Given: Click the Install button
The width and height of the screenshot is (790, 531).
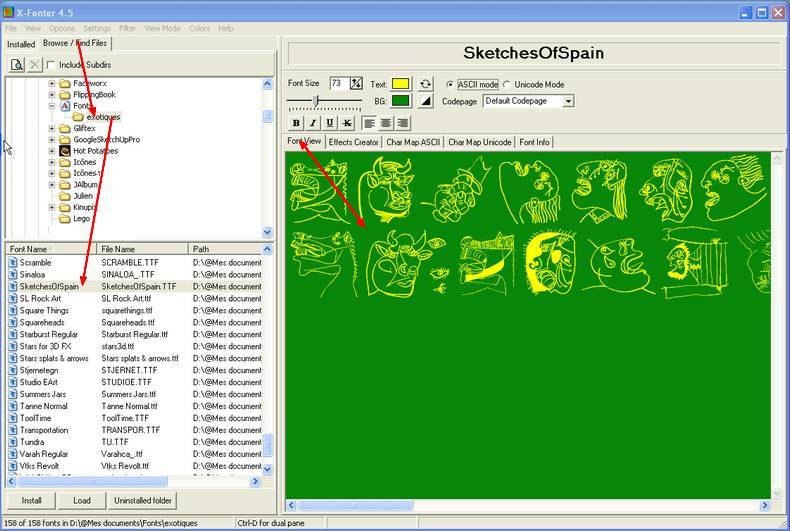Looking at the screenshot, I should click(x=31, y=501).
